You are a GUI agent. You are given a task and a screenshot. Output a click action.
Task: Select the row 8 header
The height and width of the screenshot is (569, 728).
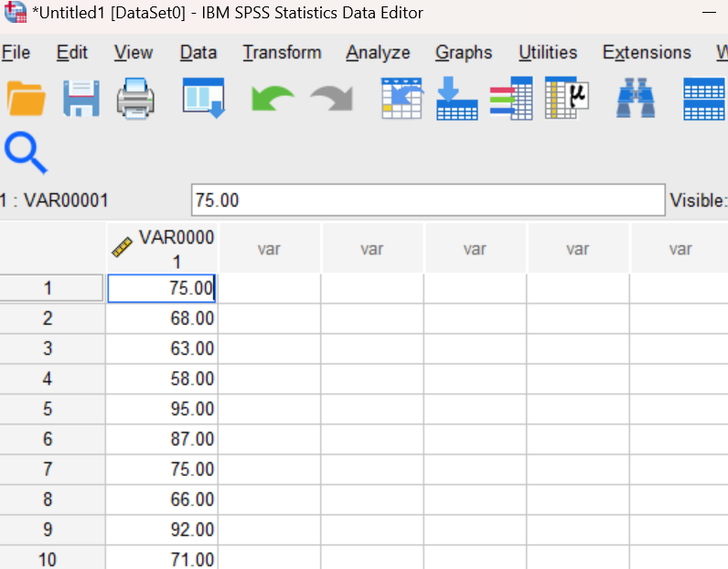(52, 499)
